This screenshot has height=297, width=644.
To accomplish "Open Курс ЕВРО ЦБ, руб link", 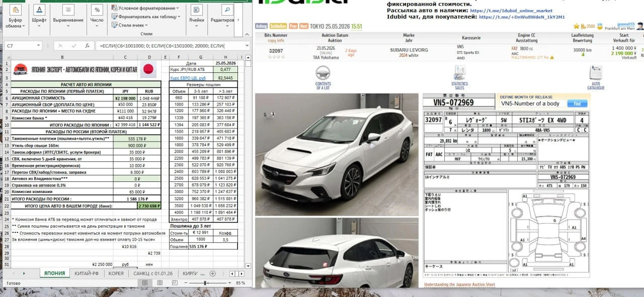I will click(188, 78).
